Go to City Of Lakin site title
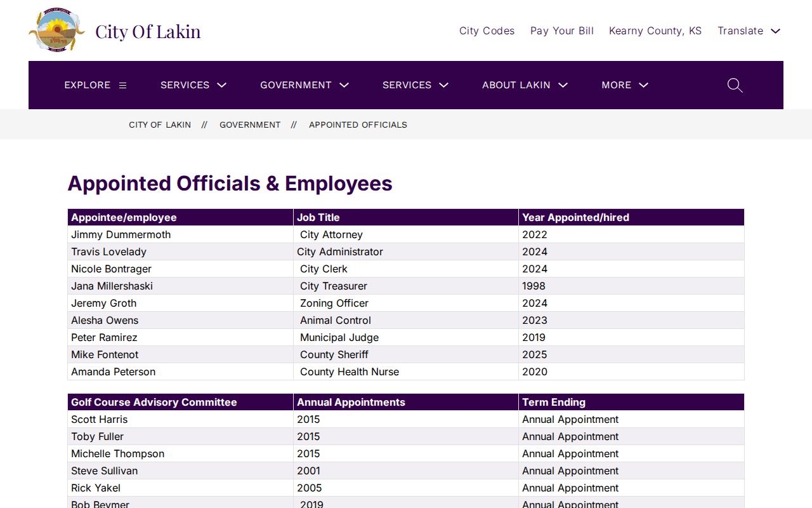The width and height of the screenshot is (812, 508). (148, 31)
